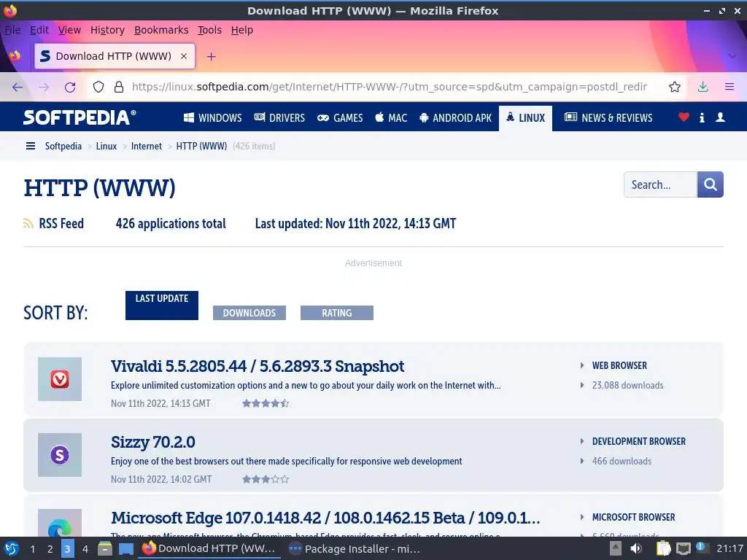This screenshot has width=747, height=560.
Task: Click the Sizzy app icon thumbnail
Action: (60, 455)
